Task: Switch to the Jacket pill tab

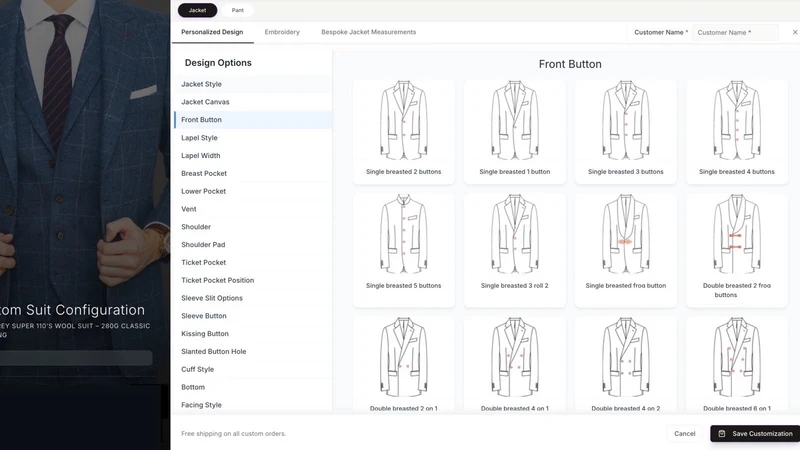Action: pos(197,10)
